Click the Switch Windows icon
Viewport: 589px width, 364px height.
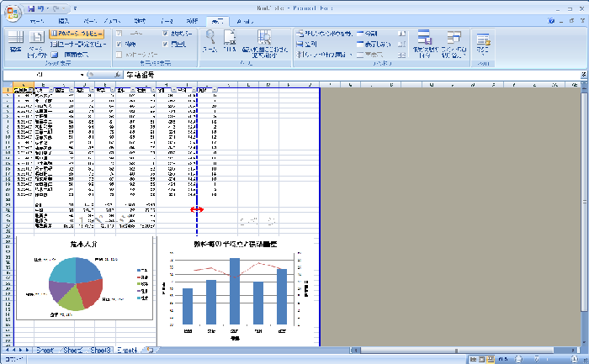454,40
